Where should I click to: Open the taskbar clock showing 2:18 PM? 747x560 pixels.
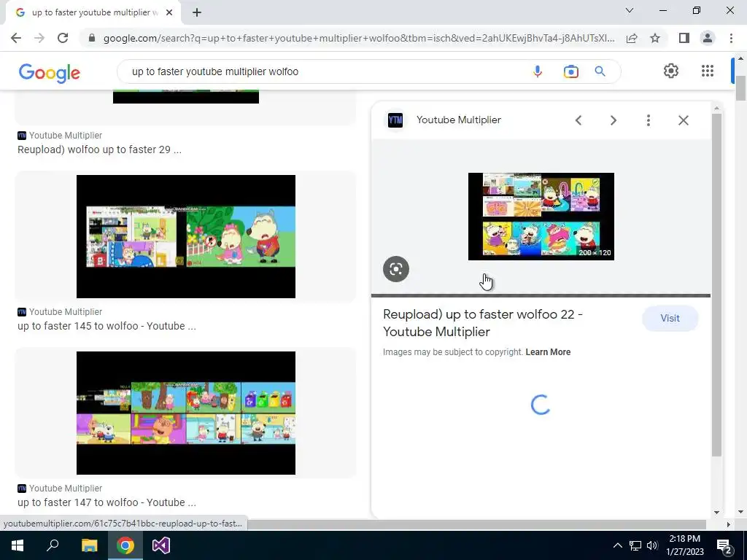[x=684, y=545]
